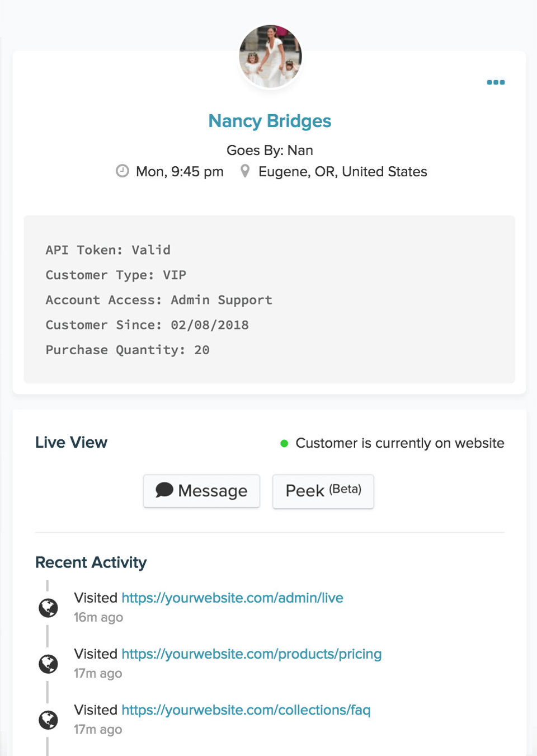Click the green online status dot
The width and height of the screenshot is (537, 756).
point(284,443)
